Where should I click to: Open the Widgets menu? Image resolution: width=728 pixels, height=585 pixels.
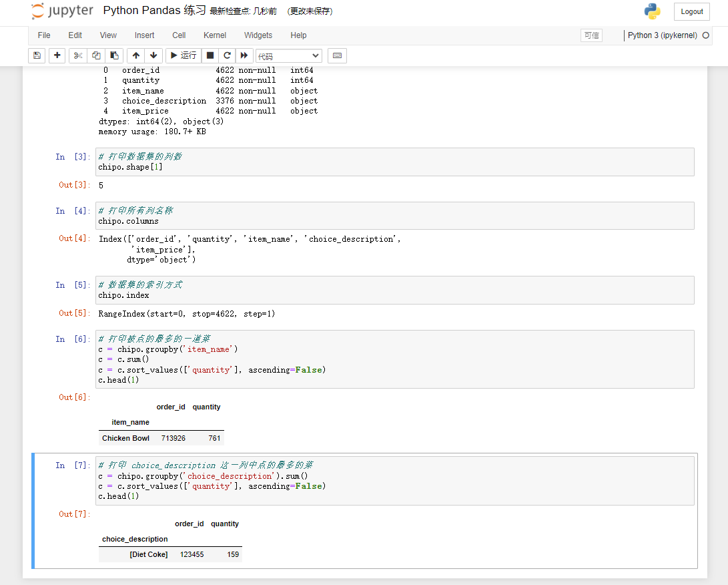[258, 35]
